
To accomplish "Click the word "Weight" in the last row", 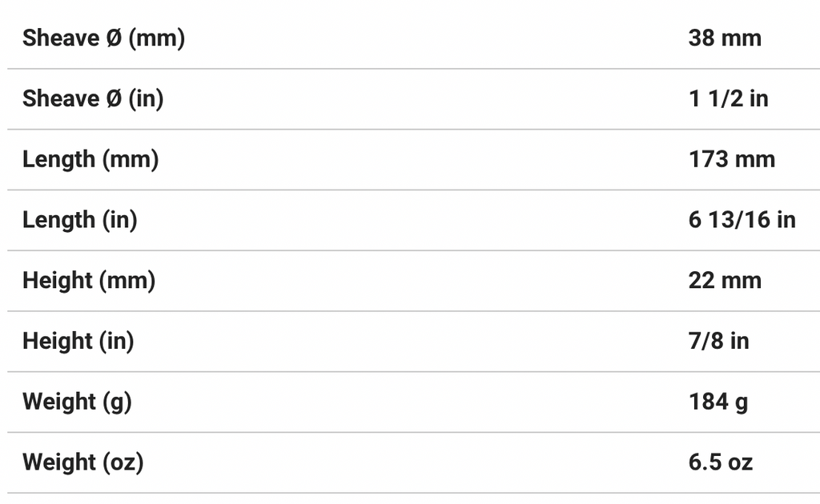I will click(x=58, y=462).
